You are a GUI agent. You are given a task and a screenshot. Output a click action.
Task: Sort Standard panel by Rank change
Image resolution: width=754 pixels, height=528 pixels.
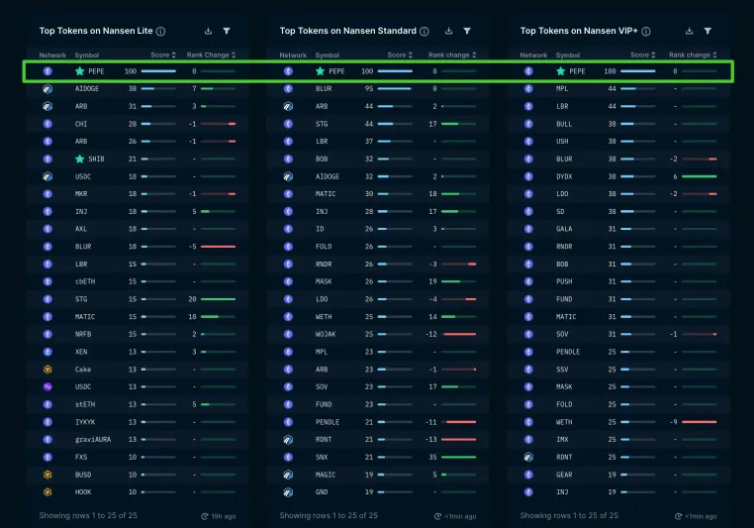coord(452,55)
